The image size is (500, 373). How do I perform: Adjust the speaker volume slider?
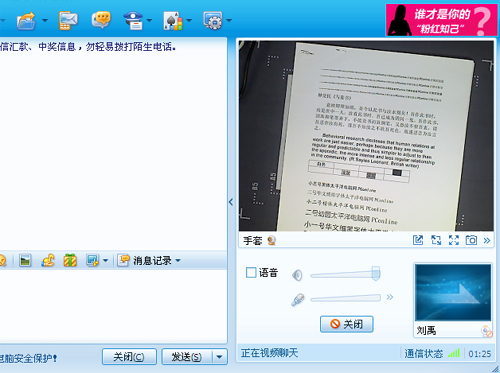click(x=345, y=274)
